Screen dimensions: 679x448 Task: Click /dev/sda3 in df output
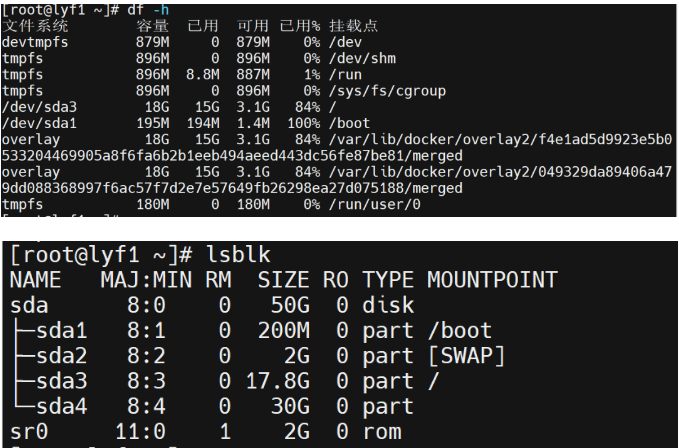pos(39,107)
